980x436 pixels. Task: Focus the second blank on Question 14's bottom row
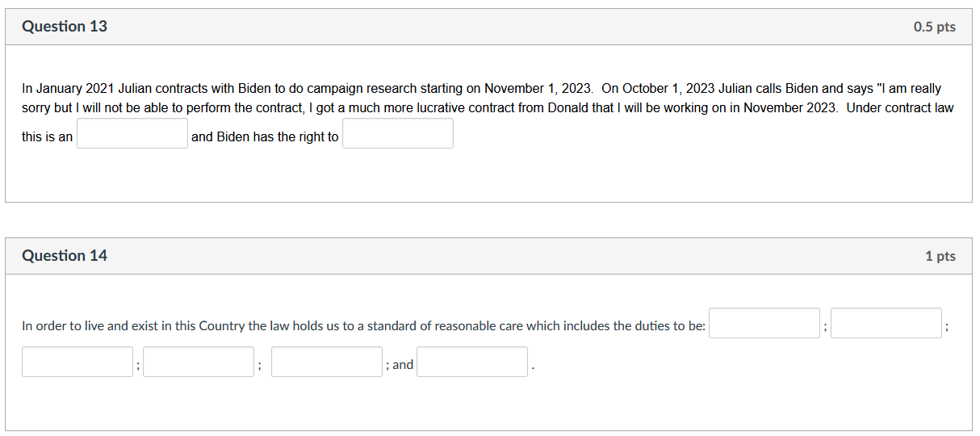199,362
